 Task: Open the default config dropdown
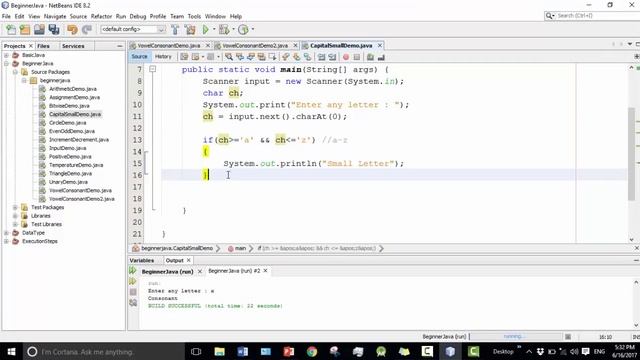(x=133, y=29)
